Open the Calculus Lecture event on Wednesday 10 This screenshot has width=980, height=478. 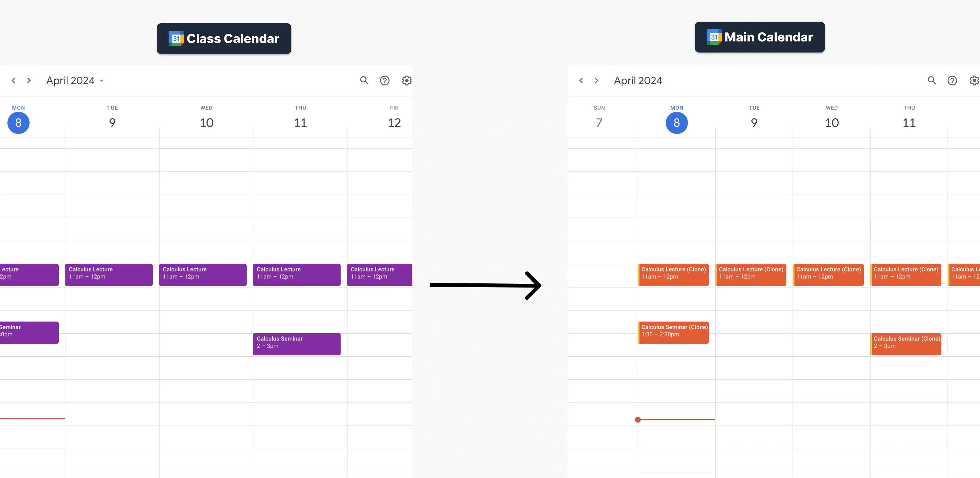point(202,274)
